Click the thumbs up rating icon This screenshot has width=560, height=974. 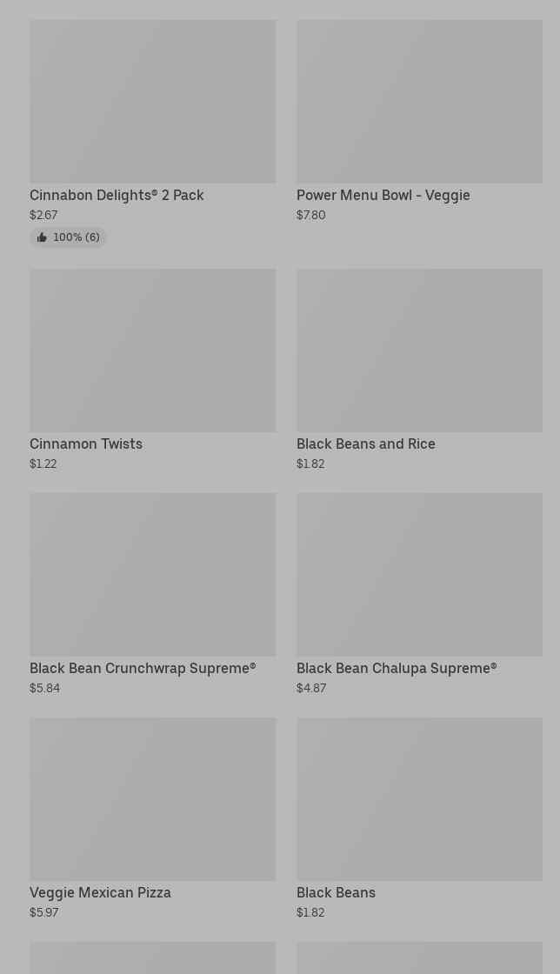pos(42,237)
